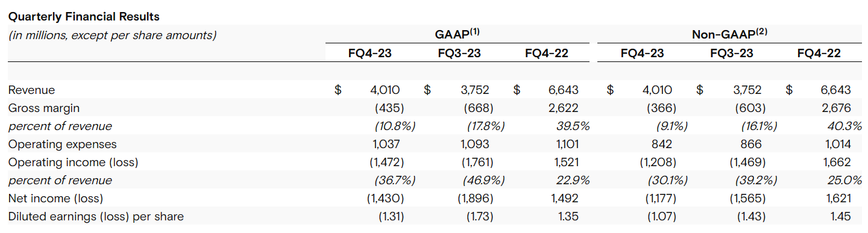This screenshot has height=233, width=868.
Task: Click the Quarterly Financial Results heading
Action: click(x=84, y=17)
